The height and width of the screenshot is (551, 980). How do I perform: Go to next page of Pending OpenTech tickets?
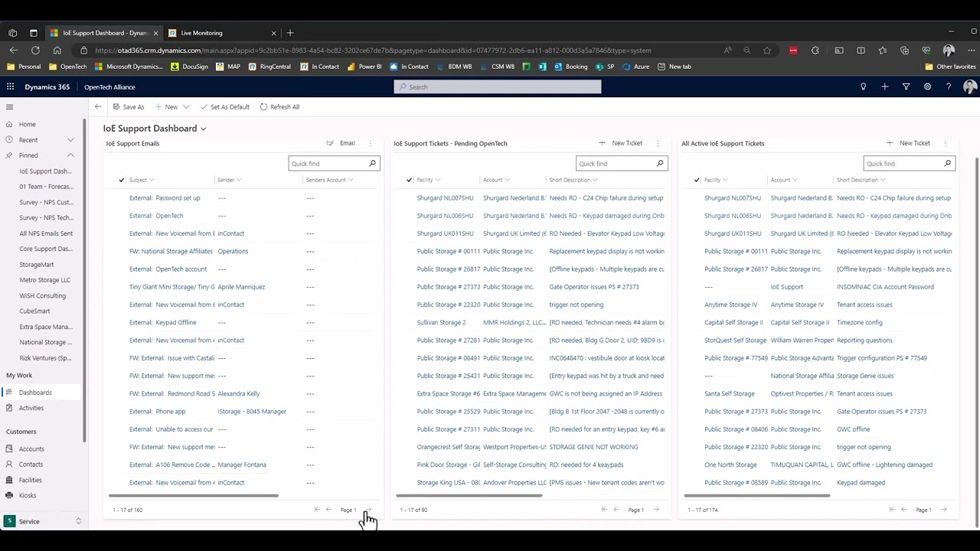pyautogui.click(x=656, y=510)
